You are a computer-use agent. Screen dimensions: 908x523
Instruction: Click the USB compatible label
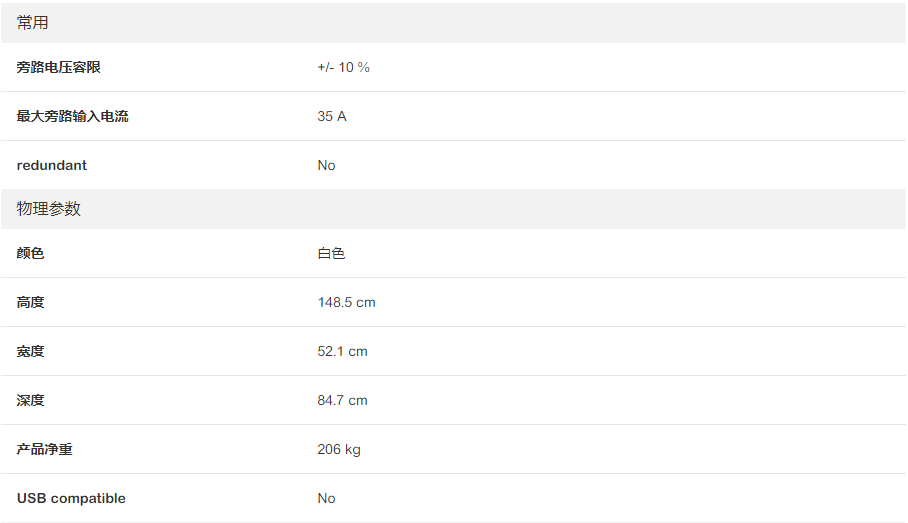coord(71,498)
